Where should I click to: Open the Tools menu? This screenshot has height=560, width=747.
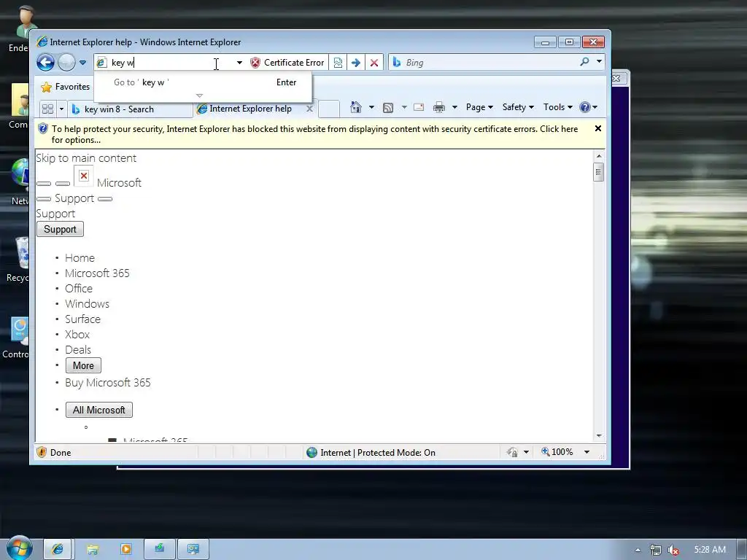point(558,107)
